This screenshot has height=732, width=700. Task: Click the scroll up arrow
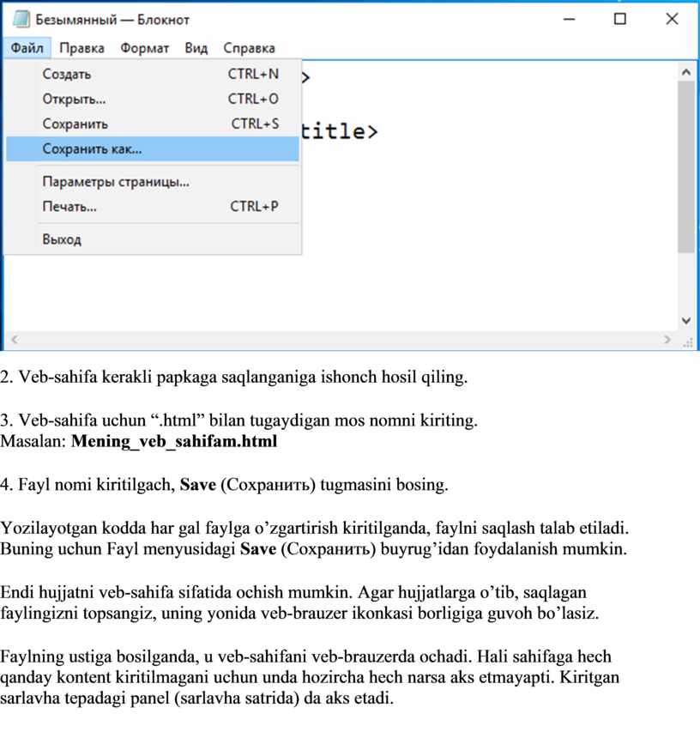click(x=687, y=71)
